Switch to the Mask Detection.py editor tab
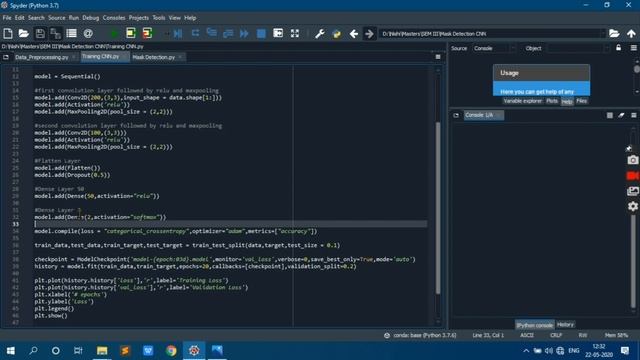 [x=153, y=57]
